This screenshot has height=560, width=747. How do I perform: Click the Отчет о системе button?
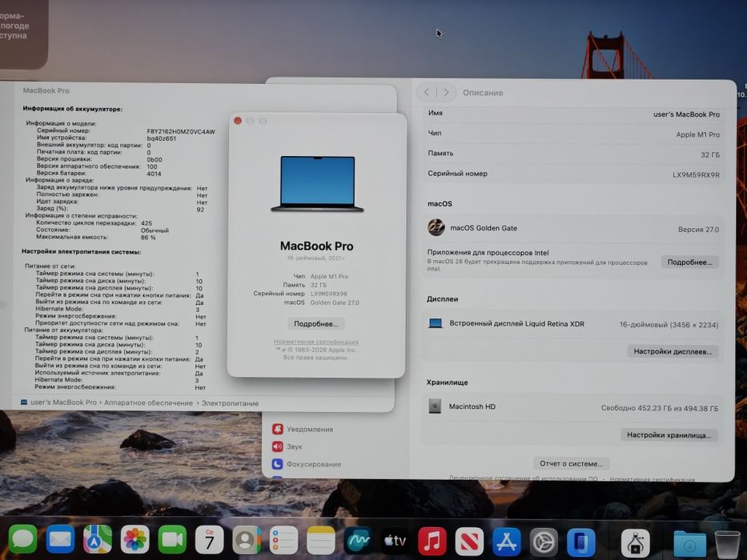coord(571,463)
